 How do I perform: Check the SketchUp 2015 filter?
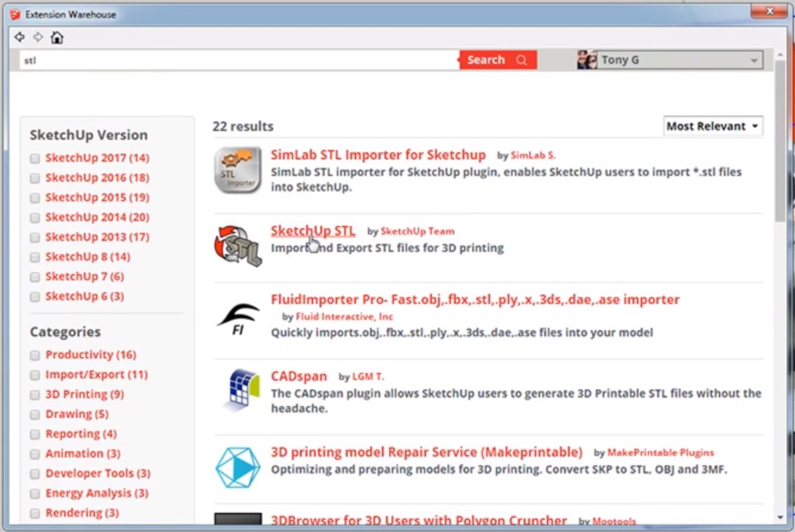pos(35,198)
